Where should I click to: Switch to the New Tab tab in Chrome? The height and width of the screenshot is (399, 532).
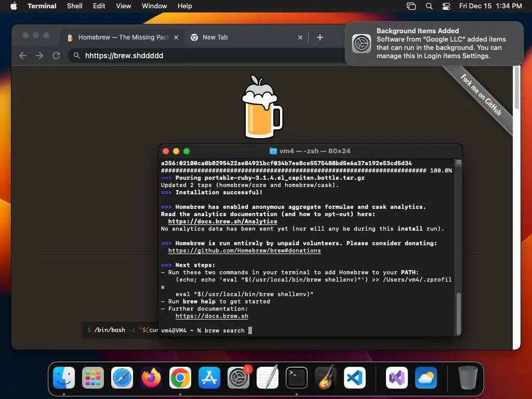click(246, 37)
